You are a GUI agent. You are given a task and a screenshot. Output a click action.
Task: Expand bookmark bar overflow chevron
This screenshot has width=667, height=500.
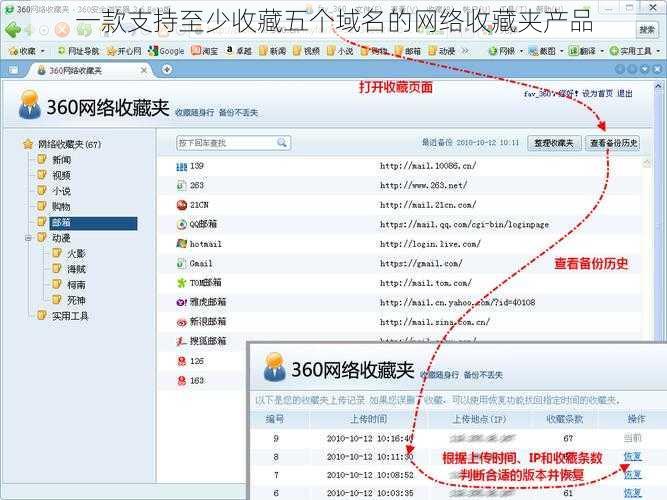click(x=465, y=51)
